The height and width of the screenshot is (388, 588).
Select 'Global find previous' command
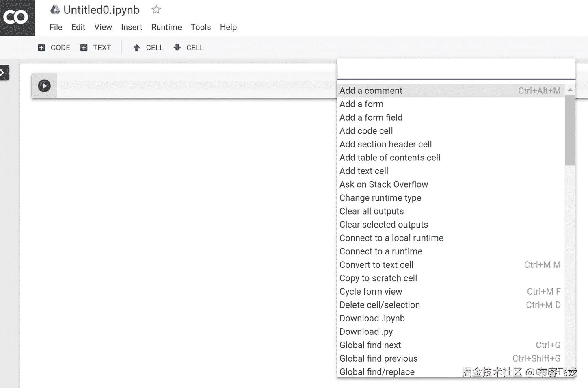tap(451, 359)
